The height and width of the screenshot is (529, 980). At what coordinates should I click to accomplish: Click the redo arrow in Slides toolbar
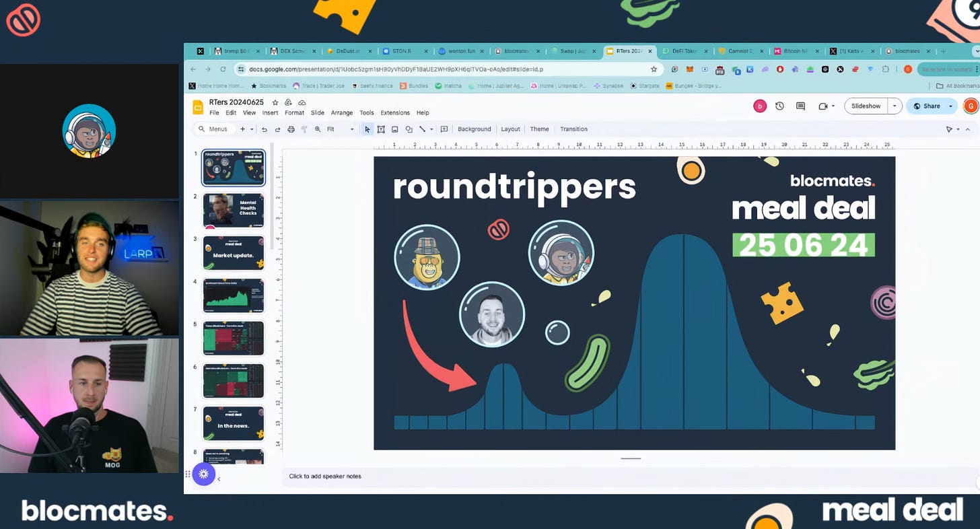[277, 129]
